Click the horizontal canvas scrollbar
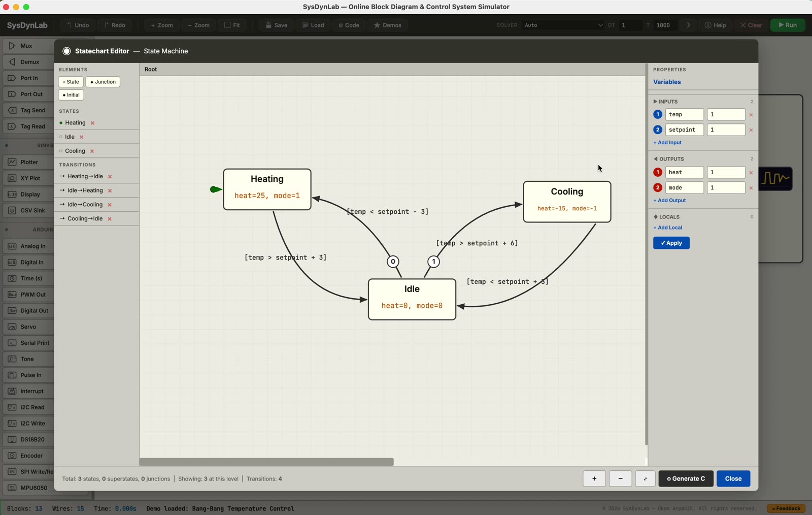Screen dimensions: 812x515 [266, 462]
